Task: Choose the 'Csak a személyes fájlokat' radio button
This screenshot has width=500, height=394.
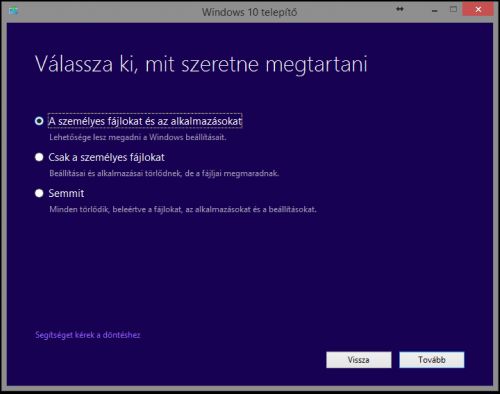Action: click(39, 157)
